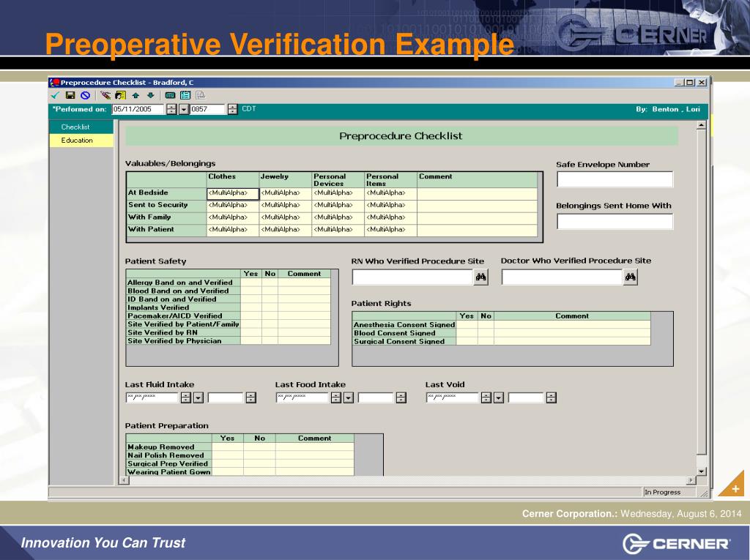Select the Save icon in the toolbar
Viewport: 750px width, 560px height.
click(x=70, y=94)
